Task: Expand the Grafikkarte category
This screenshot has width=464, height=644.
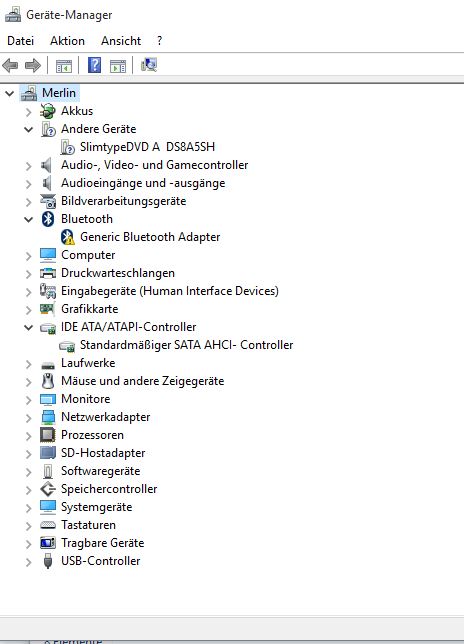Action: click(28, 310)
